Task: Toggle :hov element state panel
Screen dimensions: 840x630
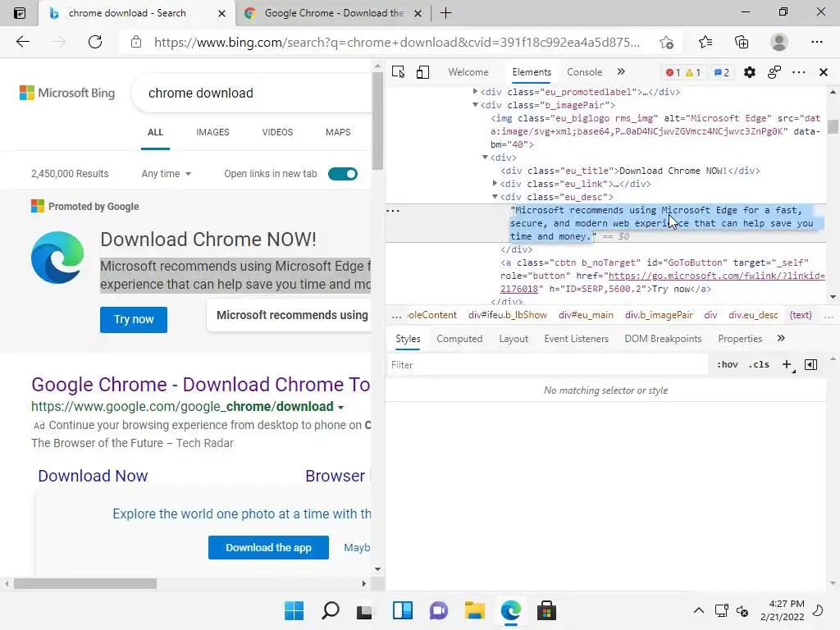Action: click(727, 365)
